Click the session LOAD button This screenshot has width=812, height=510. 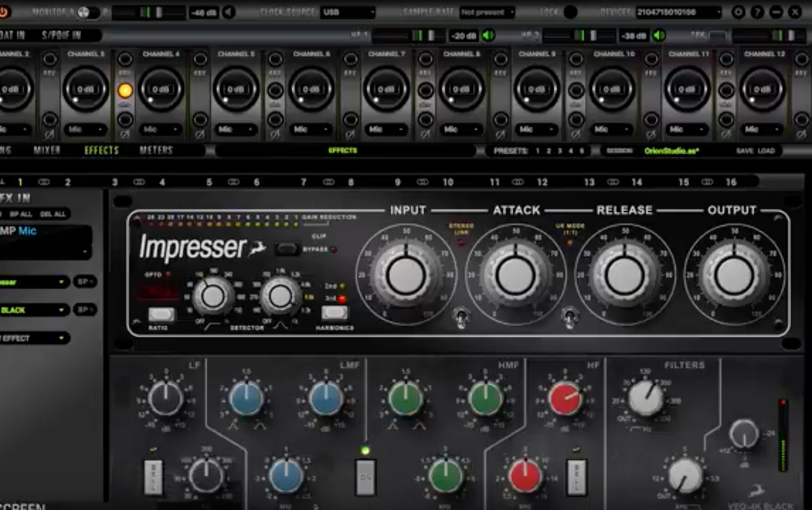766,151
